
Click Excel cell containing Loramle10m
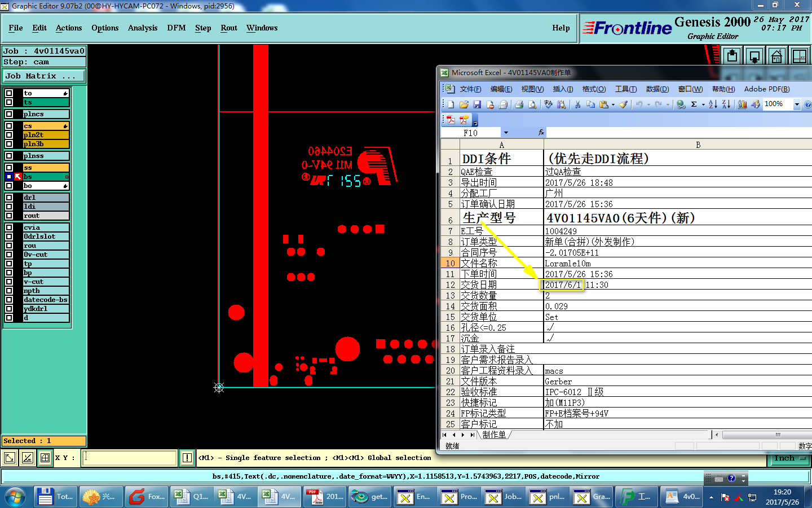coord(678,263)
